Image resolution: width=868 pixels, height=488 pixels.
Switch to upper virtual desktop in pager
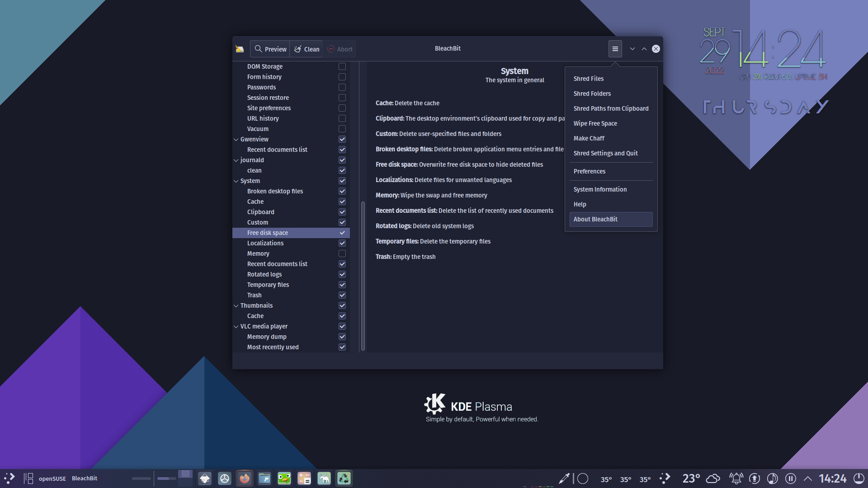point(185,474)
